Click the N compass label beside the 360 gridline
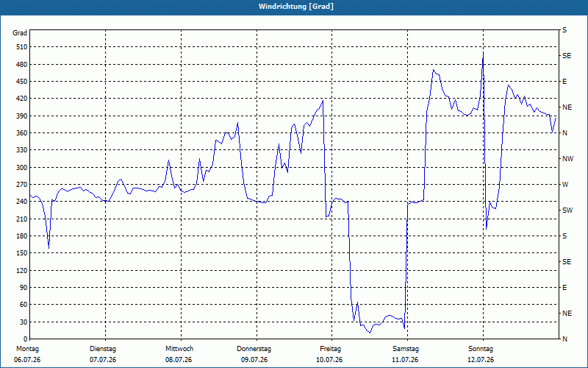Screen dimensions: 588x368 pyautogui.click(x=564, y=133)
